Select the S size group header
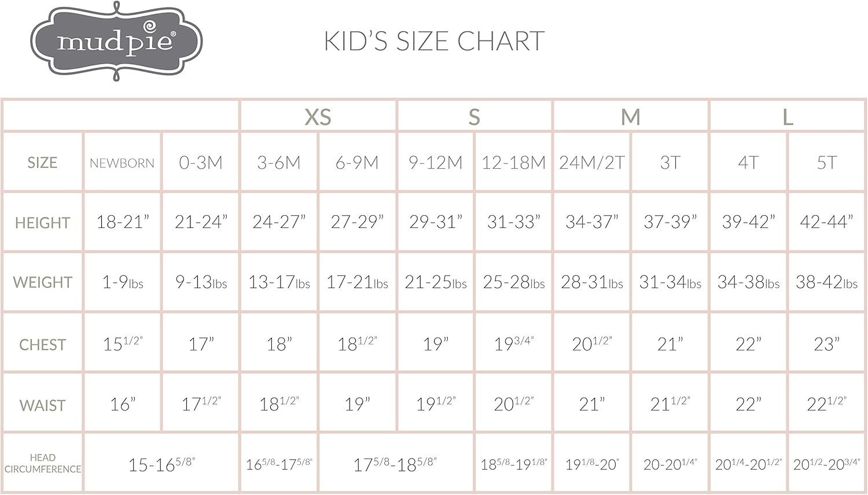Viewport: 868px width, 495px height. click(x=474, y=117)
